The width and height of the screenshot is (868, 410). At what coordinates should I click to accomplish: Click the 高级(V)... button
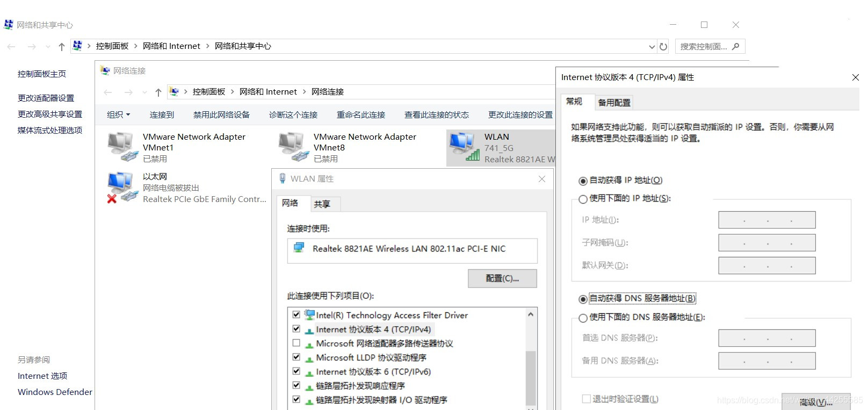[816, 402]
